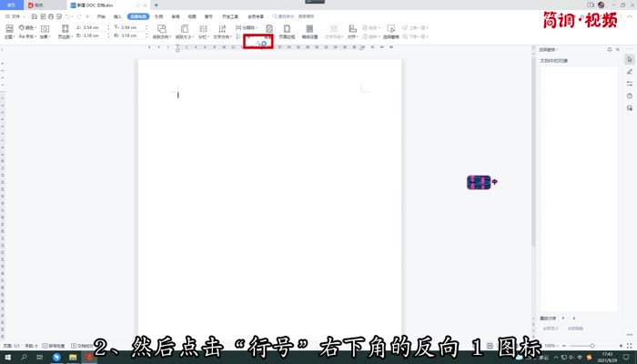This screenshot has width=637, height=364.
Task: Open a new document tab with plus button
Action: point(156,5)
